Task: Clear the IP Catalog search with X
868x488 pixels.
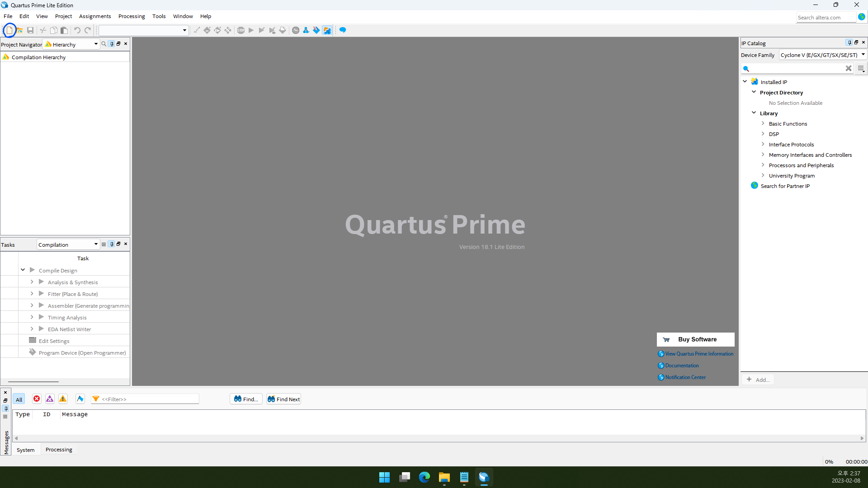Action: coord(849,69)
